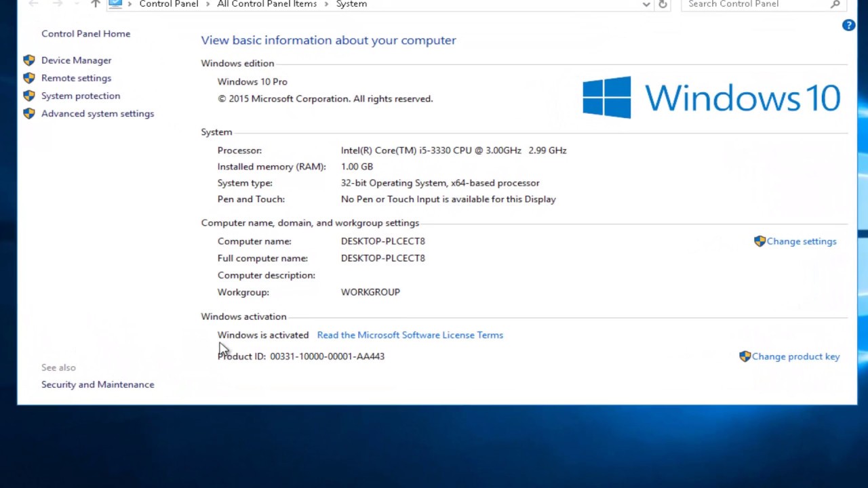Expand chevron before Control Panel breadcrumb
The image size is (868, 488).
click(130, 4)
